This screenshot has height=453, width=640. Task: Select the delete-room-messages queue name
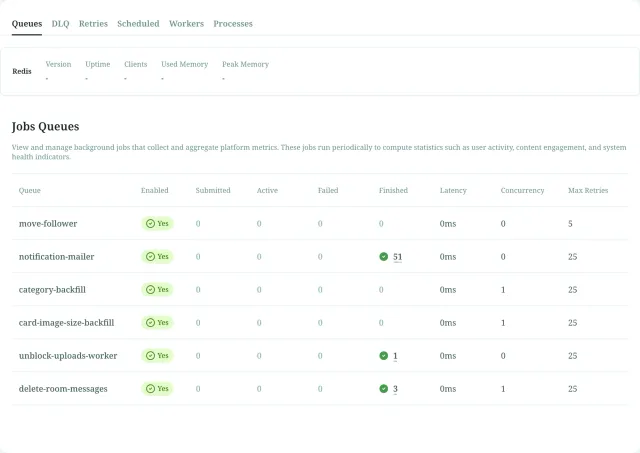[x=63, y=389]
